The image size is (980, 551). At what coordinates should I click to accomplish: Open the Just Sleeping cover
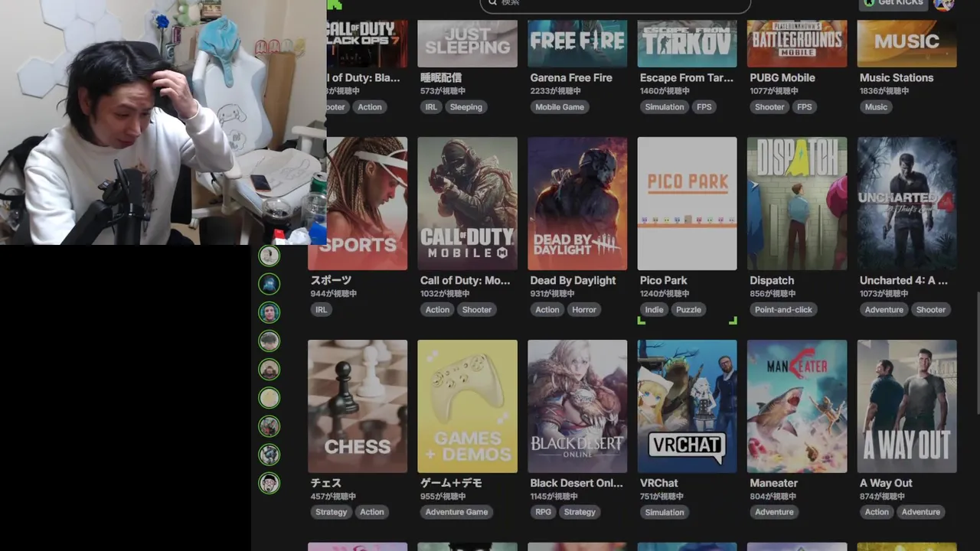tap(467, 44)
